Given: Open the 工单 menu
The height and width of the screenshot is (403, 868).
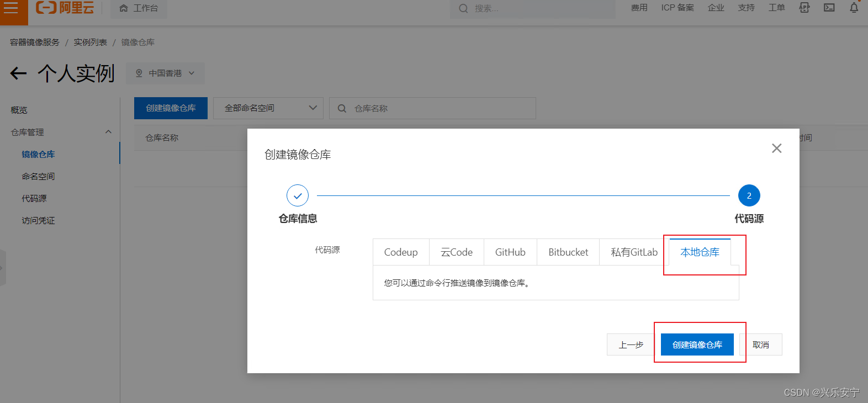Looking at the screenshot, I should click(x=776, y=8).
